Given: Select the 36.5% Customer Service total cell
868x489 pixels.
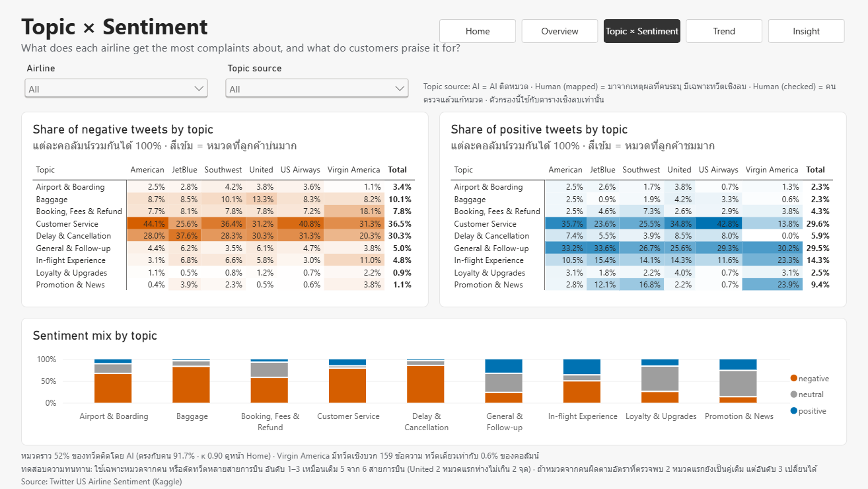Looking at the screenshot, I should coord(400,224).
